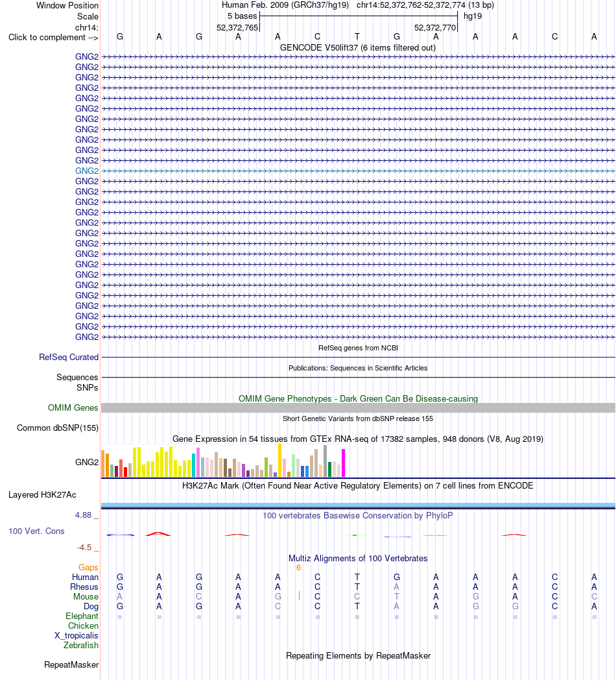This screenshot has height=680, width=616.
Task: Open "Repeating Elements by RepeatMasker" title
Action: [x=358, y=656]
